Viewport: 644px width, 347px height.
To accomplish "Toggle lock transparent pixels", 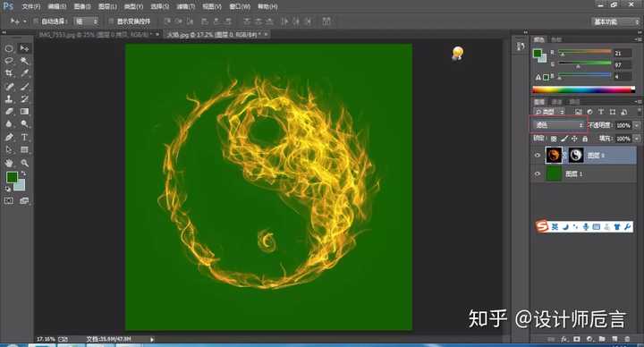I will coord(554,139).
